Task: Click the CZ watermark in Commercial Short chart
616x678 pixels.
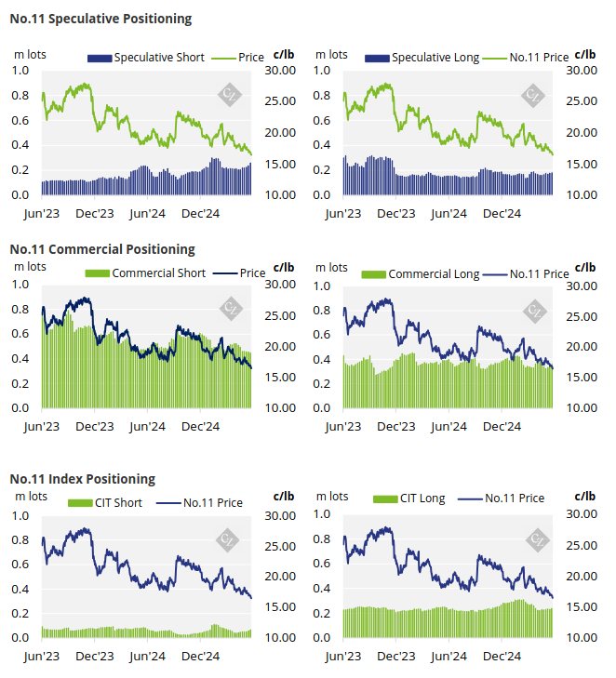Action: (231, 308)
